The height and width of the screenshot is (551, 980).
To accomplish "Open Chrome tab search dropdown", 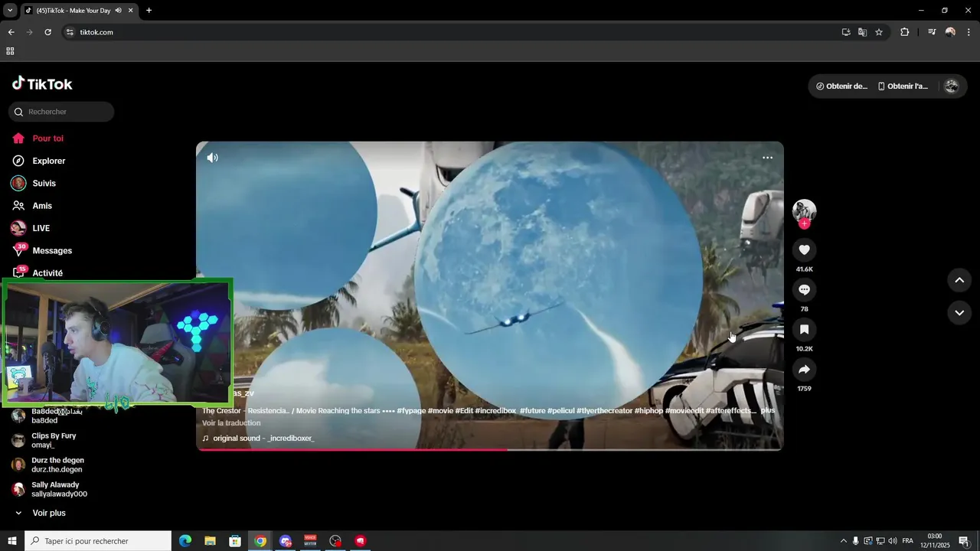I will click(x=10, y=10).
